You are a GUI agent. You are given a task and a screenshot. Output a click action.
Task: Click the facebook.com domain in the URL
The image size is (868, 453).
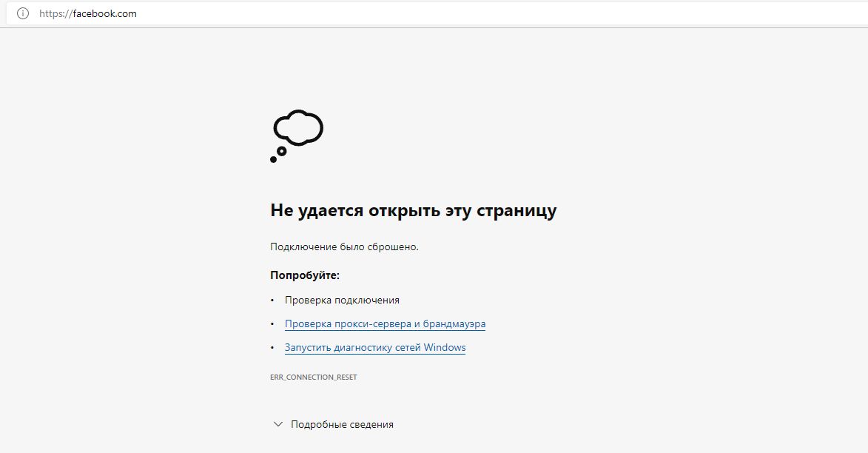coord(104,13)
